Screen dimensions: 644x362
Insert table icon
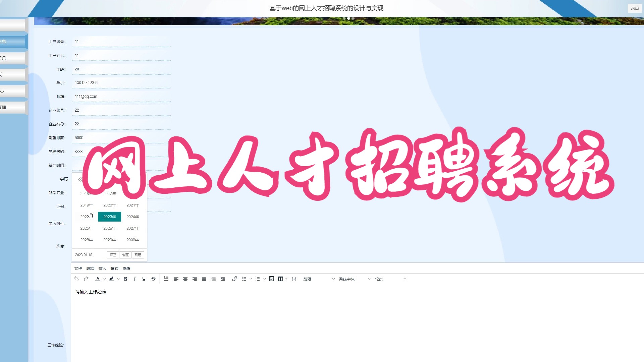pyautogui.click(x=280, y=279)
